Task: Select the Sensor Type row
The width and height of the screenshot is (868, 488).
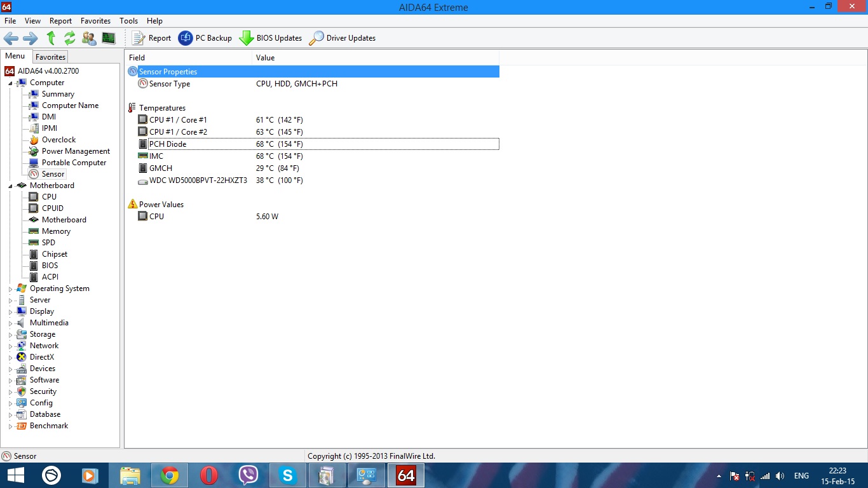Action: click(x=312, y=84)
